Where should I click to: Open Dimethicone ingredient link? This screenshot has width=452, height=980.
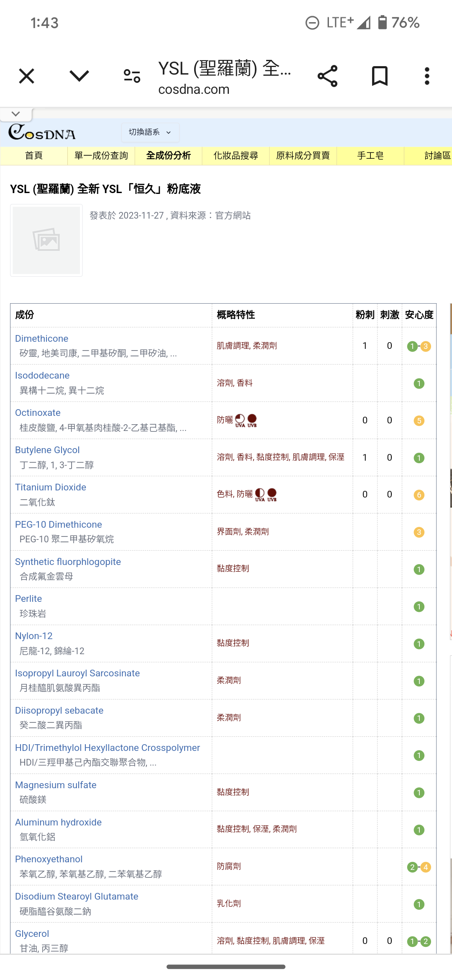(41, 338)
